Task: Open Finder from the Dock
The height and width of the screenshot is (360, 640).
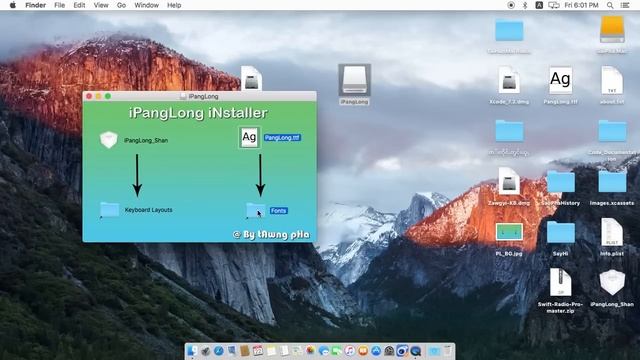Action: click(x=192, y=351)
